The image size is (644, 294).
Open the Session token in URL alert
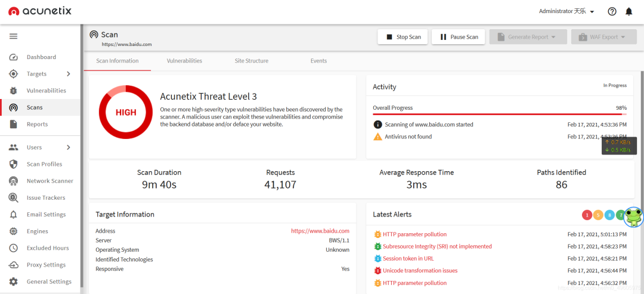pyautogui.click(x=408, y=259)
